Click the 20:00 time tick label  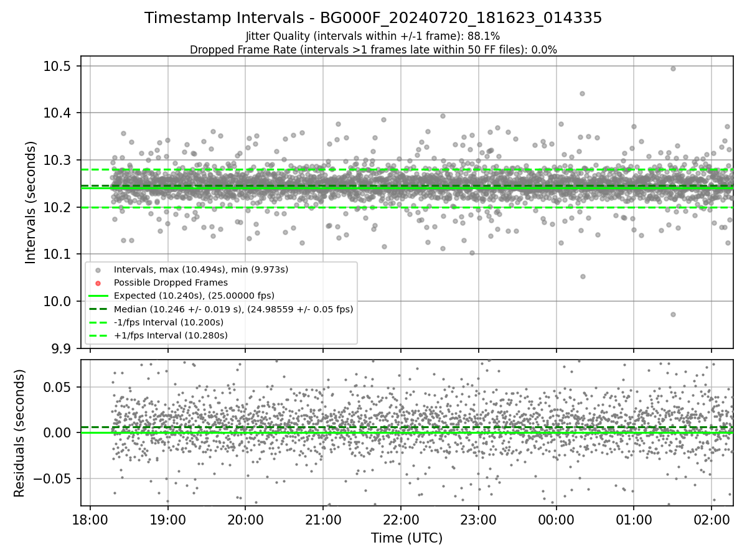click(x=245, y=519)
